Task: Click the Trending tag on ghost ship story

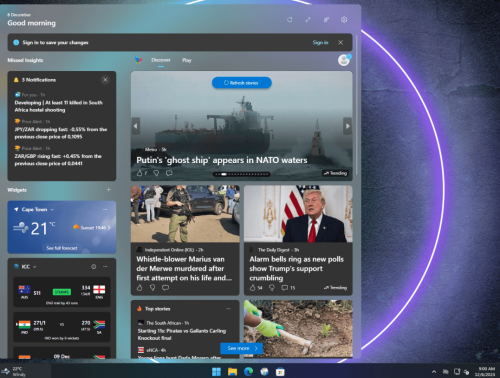Action: tap(336, 173)
